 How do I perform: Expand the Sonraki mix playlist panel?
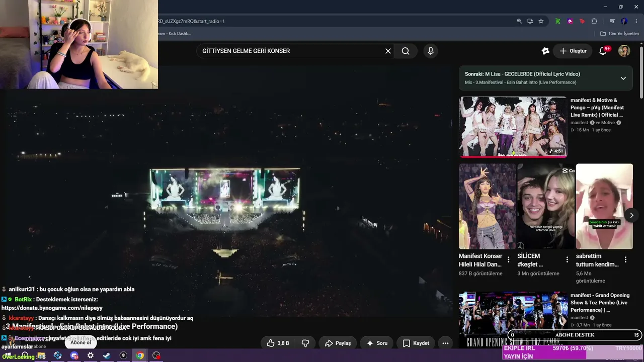pyautogui.click(x=623, y=78)
